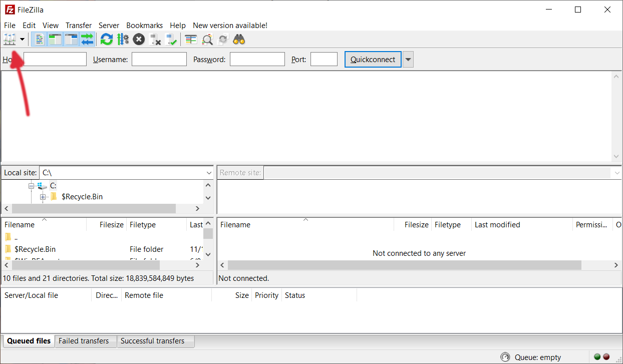
Task: Click remote file list horizontal scrollbar
Action: pyautogui.click(x=405, y=265)
